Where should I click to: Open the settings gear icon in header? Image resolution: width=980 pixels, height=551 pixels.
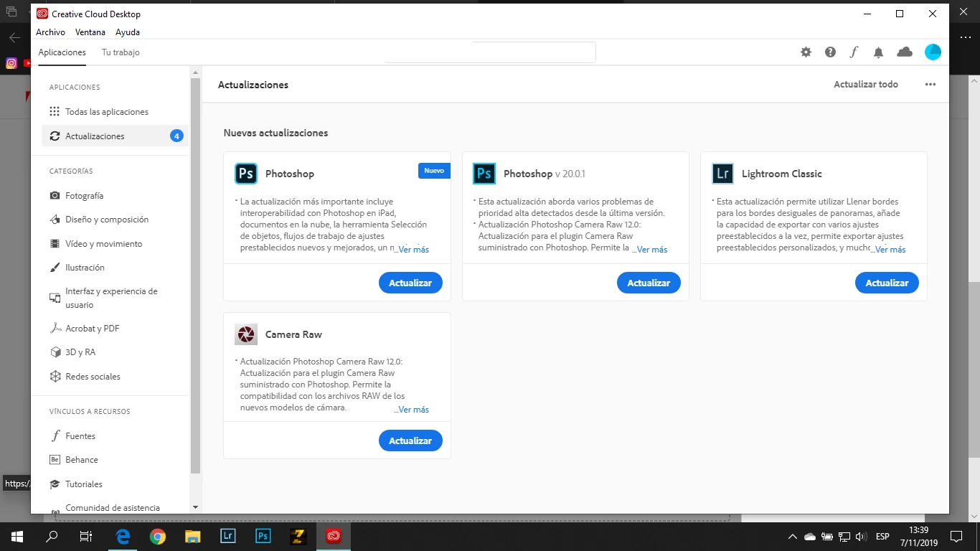[806, 52]
